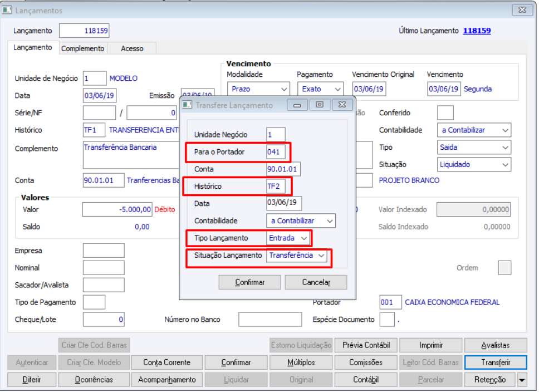Switch to the Lançamento tab
The image size is (539, 392).
click(x=33, y=47)
